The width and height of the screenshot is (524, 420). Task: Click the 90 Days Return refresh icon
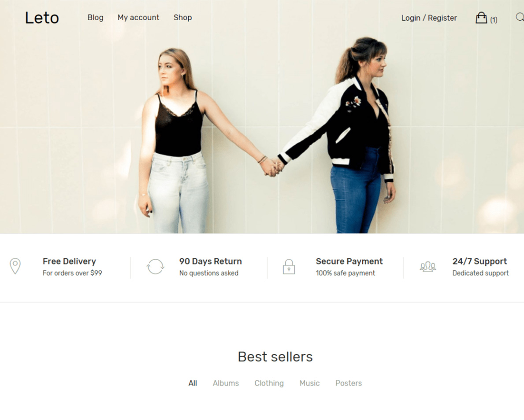click(x=156, y=267)
